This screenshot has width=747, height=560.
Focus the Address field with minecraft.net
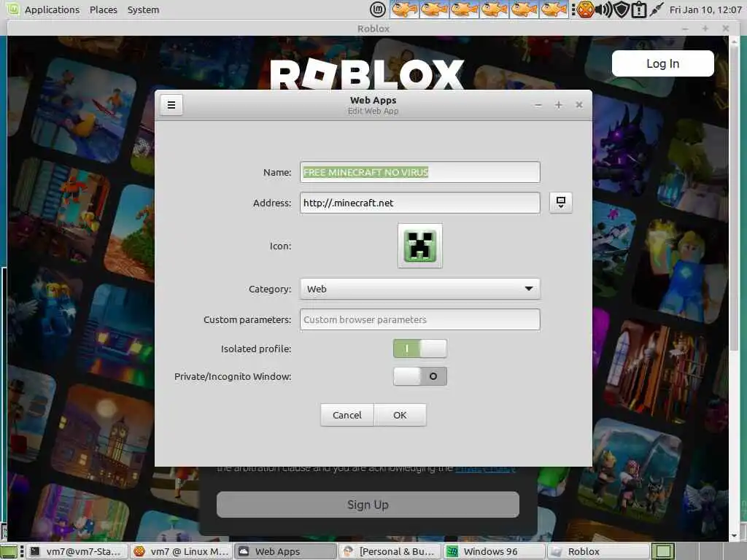(419, 203)
